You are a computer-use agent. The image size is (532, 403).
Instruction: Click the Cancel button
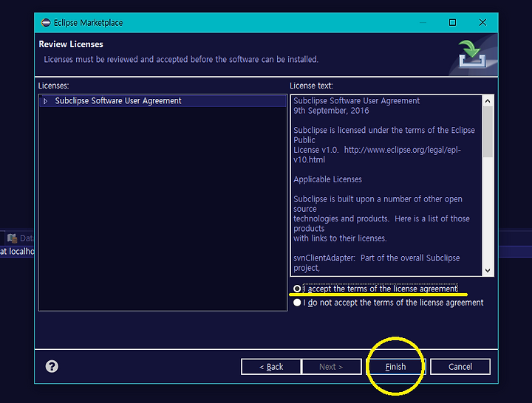coord(460,367)
